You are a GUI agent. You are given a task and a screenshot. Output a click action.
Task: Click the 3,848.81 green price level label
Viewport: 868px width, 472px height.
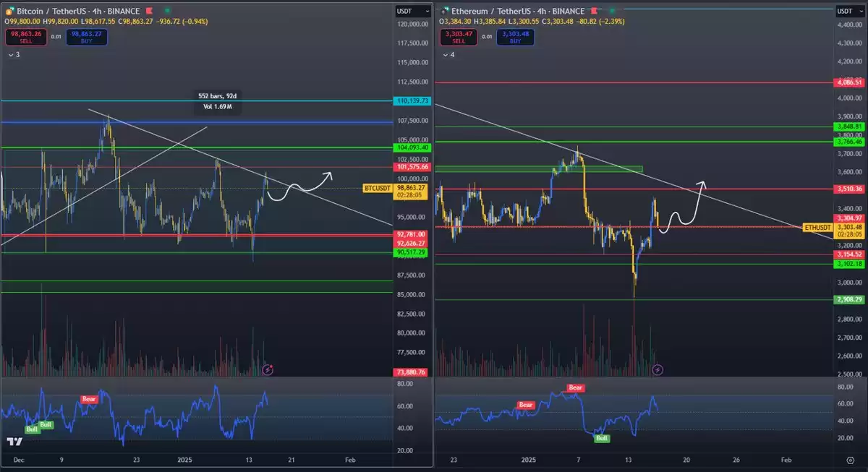[850, 127]
